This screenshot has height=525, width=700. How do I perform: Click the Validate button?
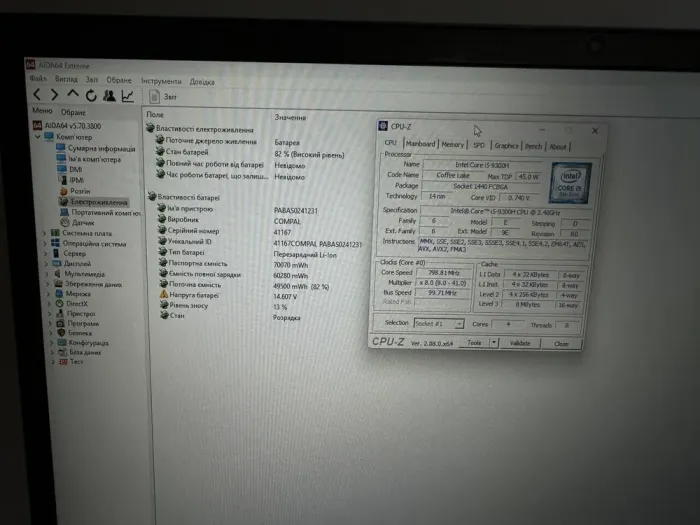coord(521,343)
